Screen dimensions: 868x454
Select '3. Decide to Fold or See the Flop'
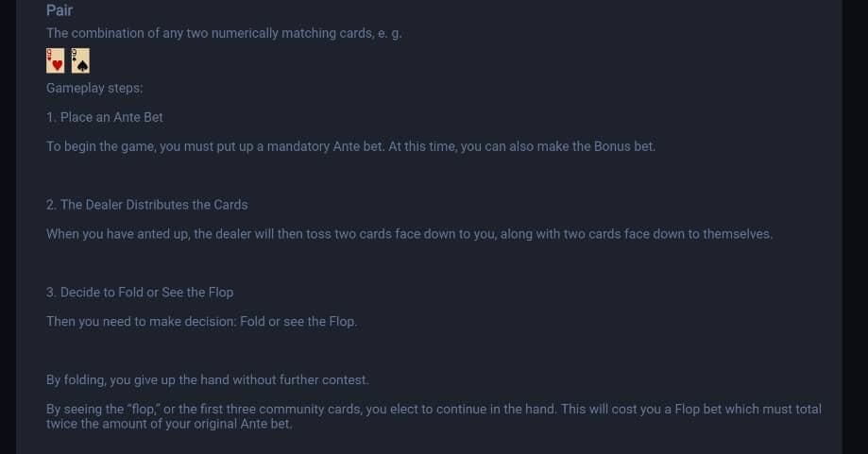(x=140, y=292)
